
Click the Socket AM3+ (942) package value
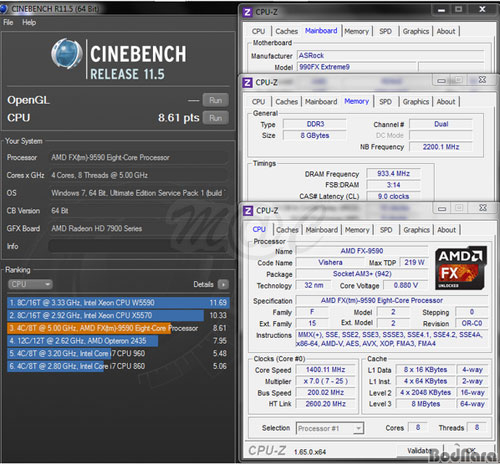pos(362,274)
